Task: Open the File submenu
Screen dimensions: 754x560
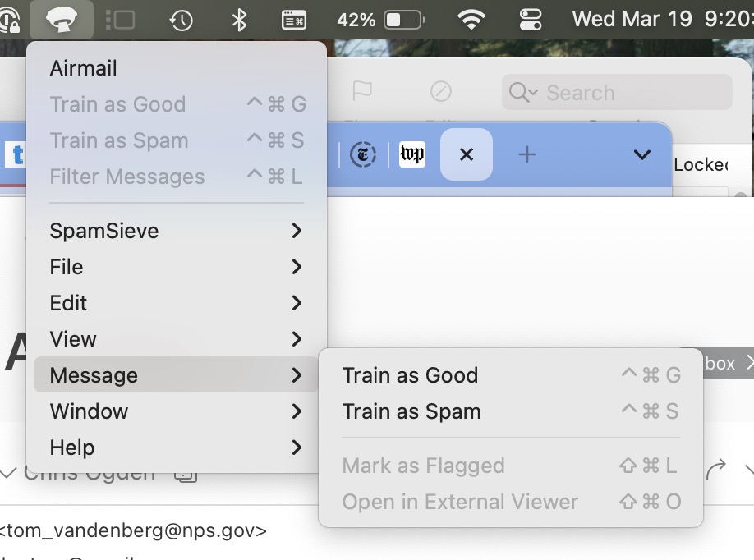Action: [x=176, y=267]
